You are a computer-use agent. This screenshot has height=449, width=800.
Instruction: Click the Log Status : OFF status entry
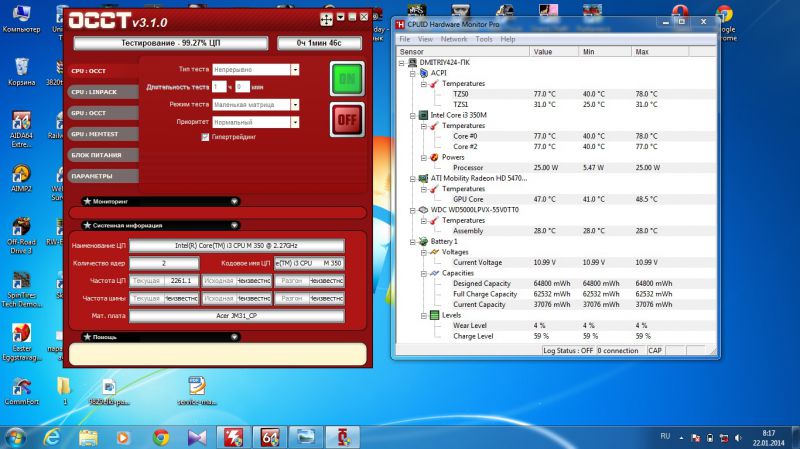pyautogui.click(x=568, y=351)
